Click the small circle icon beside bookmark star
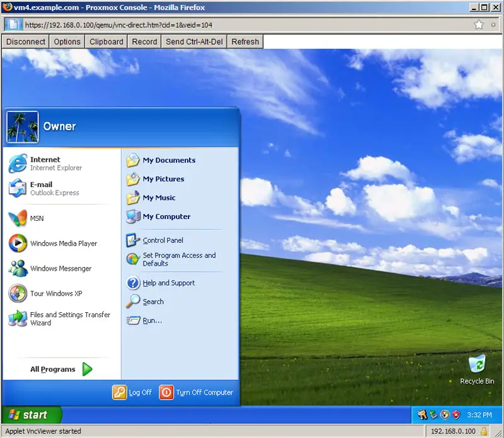 pos(493,25)
